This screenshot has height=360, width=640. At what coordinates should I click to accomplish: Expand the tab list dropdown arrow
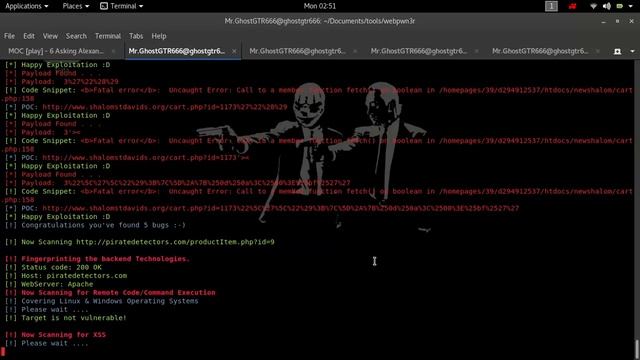(632, 51)
